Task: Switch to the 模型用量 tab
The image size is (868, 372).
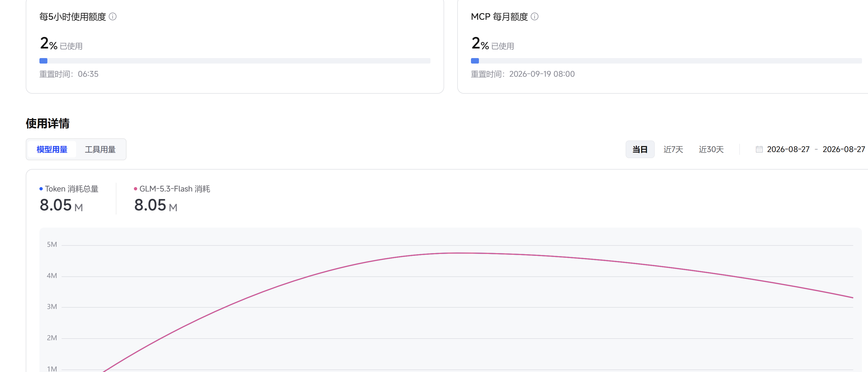Action: pyautogui.click(x=52, y=149)
